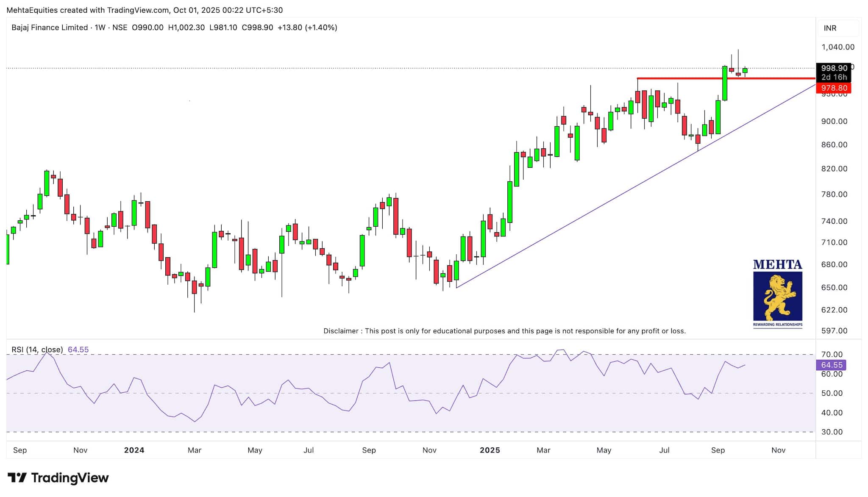Click the 597.00 price axis label
This screenshot has width=868, height=497.
point(834,330)
